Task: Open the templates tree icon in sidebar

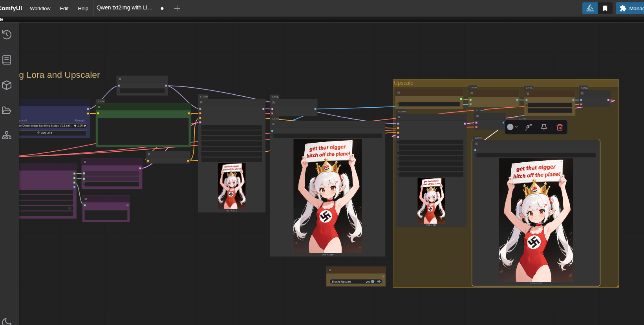Action: 7,136
